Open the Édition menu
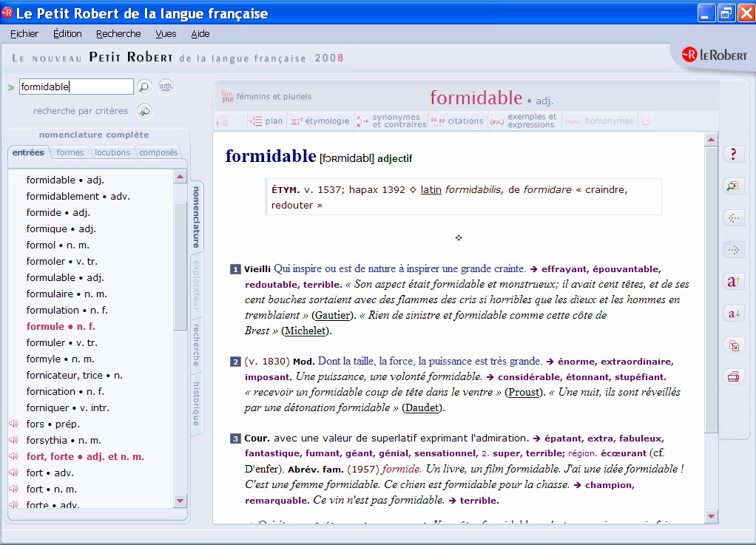This screenshot has width=756, height=545. (x=67, y=34)
